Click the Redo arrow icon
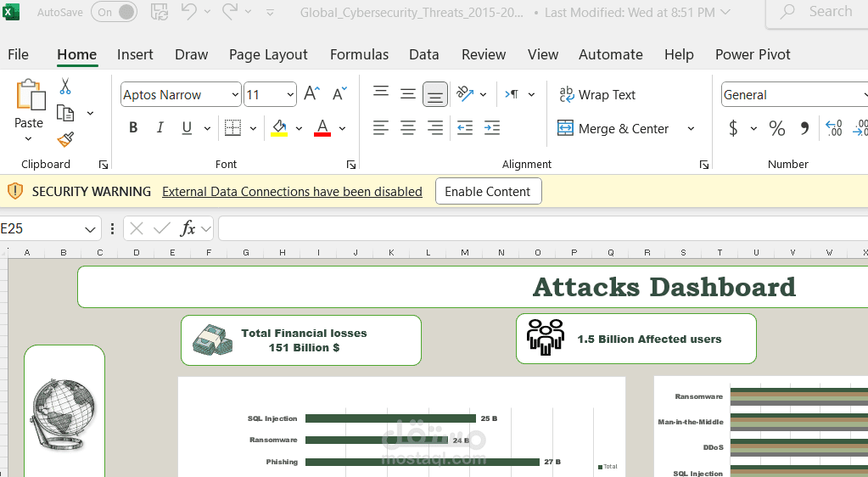 [230, 11]
